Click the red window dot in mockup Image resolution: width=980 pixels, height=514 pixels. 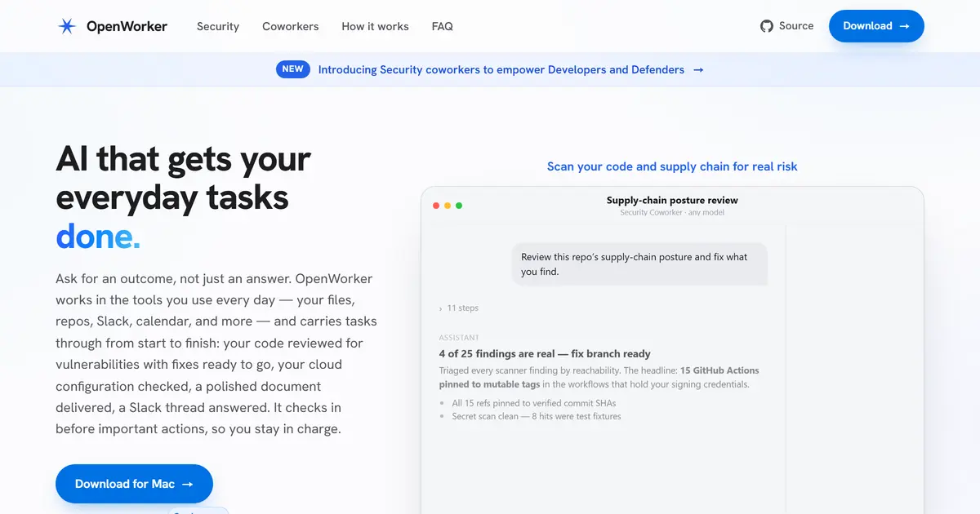coord(436,206)
